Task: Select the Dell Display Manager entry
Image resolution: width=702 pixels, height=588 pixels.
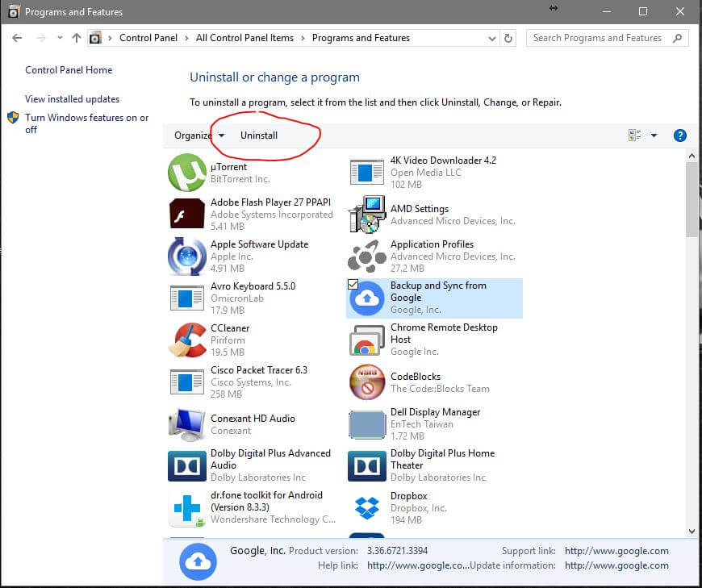Action: tap(435, 411)
